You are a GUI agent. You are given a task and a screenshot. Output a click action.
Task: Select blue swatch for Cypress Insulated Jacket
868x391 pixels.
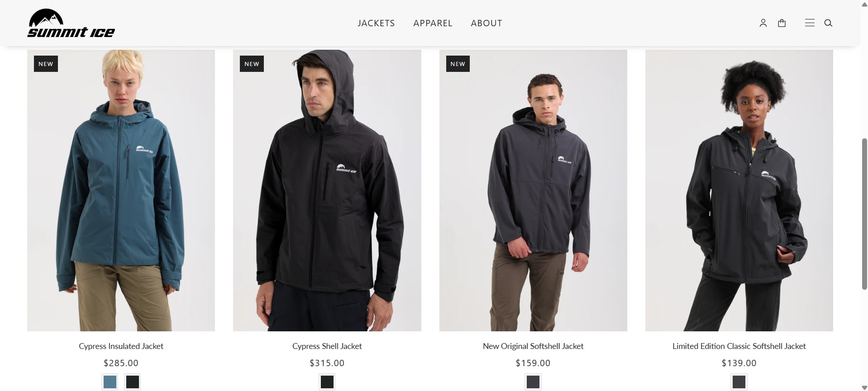pos(110,382)
